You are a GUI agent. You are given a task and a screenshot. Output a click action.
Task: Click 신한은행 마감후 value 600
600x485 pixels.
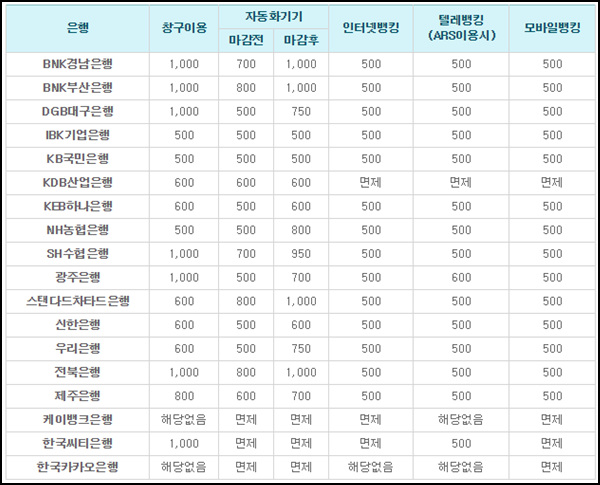coord(301,325)
